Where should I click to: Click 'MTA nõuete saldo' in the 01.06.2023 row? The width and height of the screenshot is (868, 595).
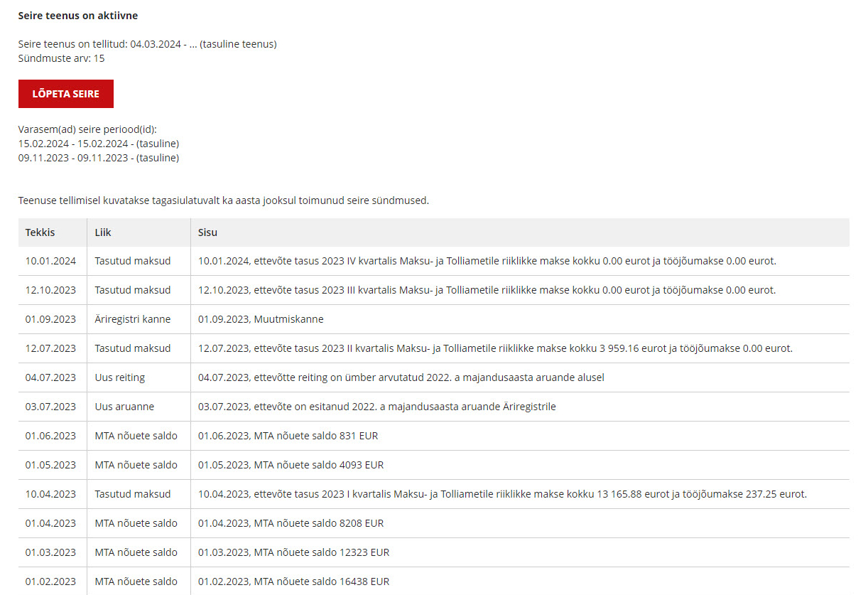click(136, 436)
